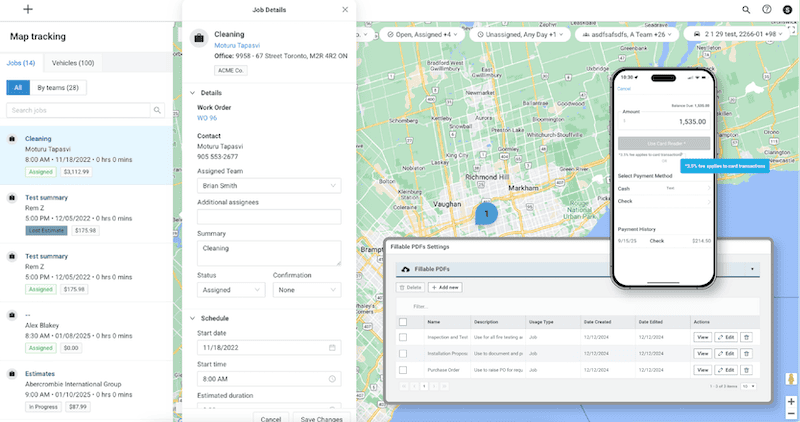This screenshot has height=422, width=800.
Task: Check the Installation Proposal row checkbox
Action: pos(403,354)
